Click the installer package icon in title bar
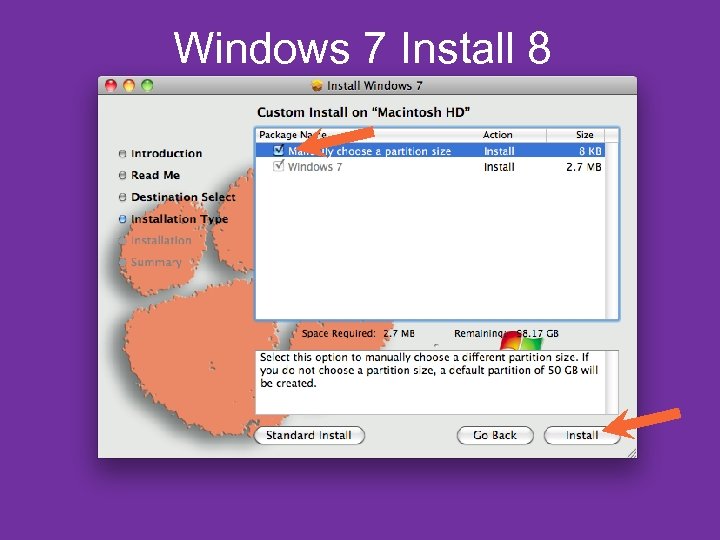This screenshot has height=540, width=720. 317,86
